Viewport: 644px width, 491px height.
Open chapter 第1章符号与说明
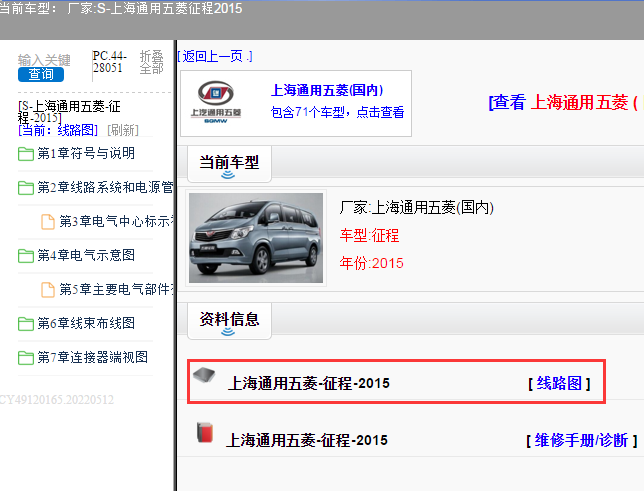[x=86, y=154]
